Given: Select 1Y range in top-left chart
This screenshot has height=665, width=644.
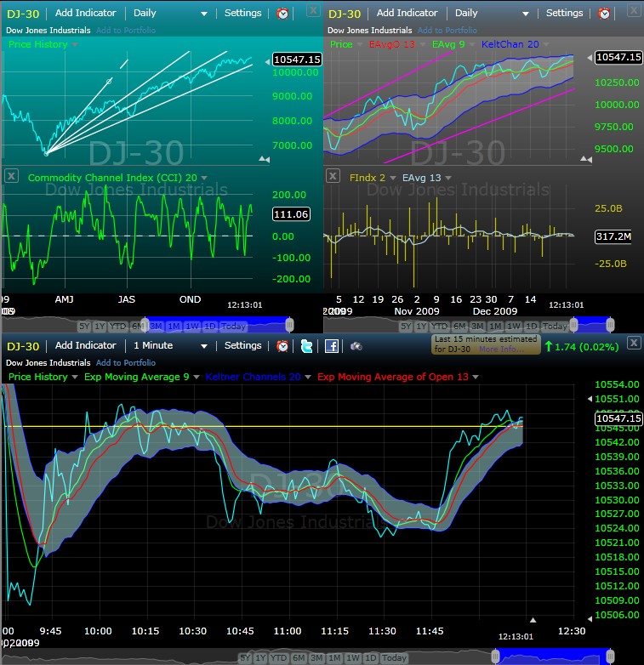Looking at the screenshot, I should coord(100,327).
